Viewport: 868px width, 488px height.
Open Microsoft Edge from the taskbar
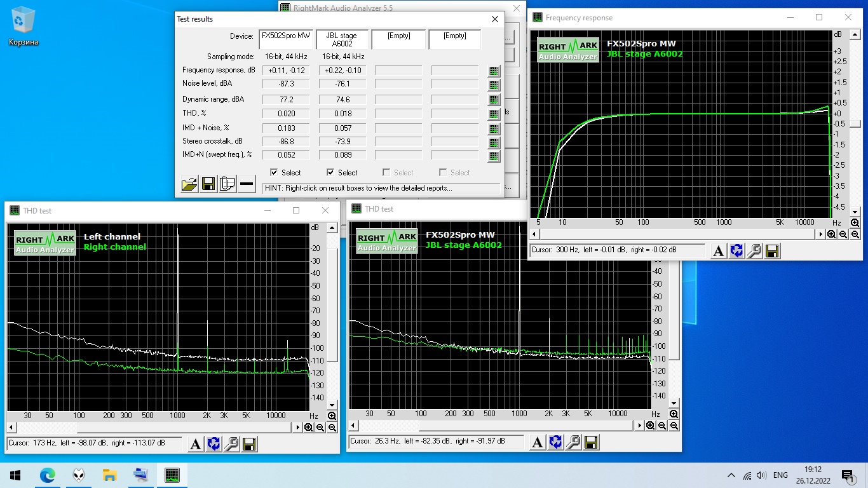[48, 475]
